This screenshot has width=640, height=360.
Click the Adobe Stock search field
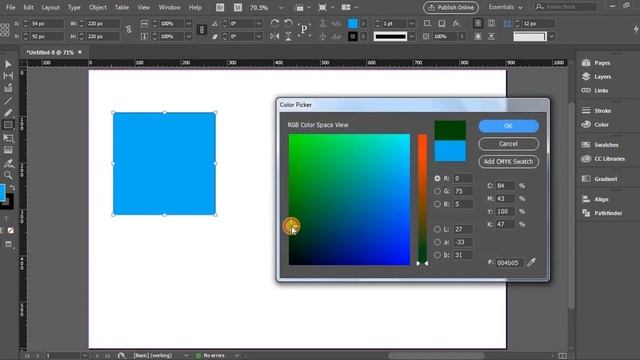point(565,7)
